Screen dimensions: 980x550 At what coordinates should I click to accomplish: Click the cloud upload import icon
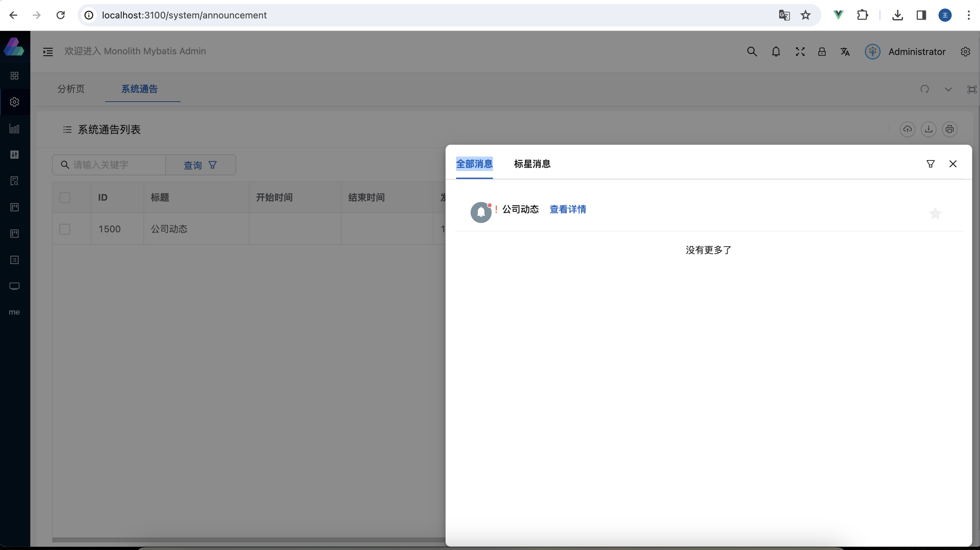[907, 129]
